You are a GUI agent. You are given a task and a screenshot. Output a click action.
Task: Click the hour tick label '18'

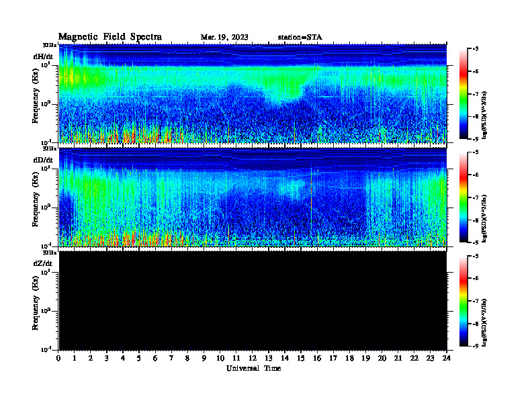point(349,358)
